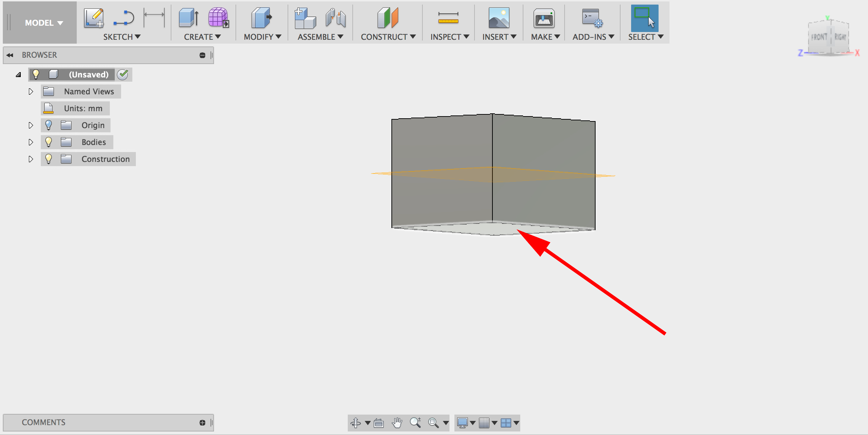Click the New Component icon
Image resolution: width=868 pixels, height=435 pixels.
pos(305,18)
